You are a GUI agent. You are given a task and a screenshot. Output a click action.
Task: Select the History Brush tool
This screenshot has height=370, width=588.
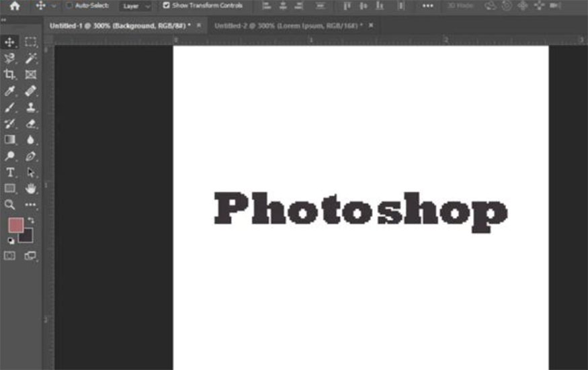tap(10, 124)
